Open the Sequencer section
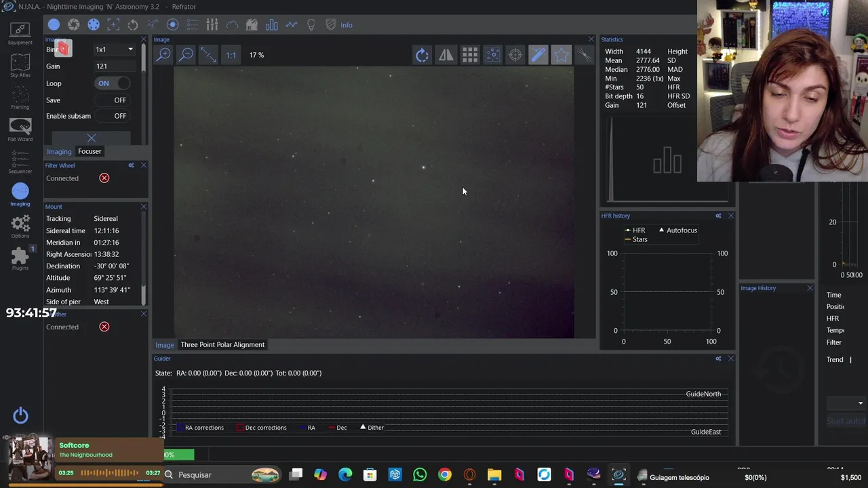Image resolution: width=868 pixels, height=488 pixels. coord(20,163)
